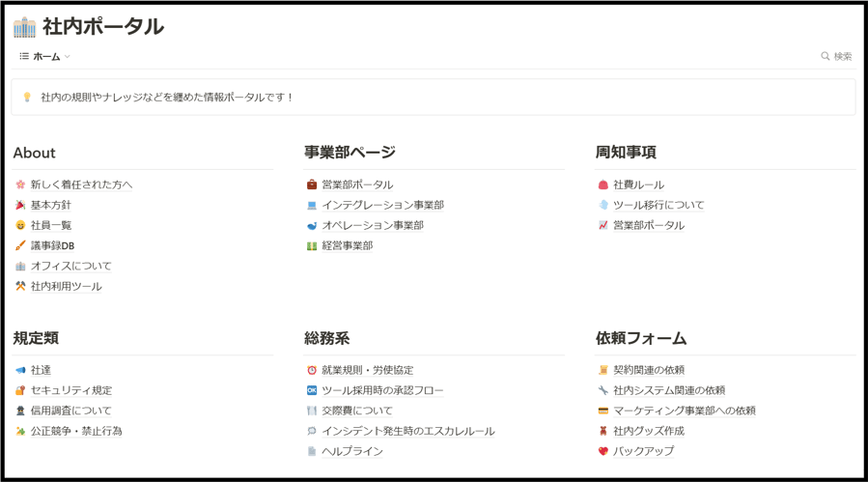
Task: Open インシデント発生時のエスカレルール page
Action: [408, 431]
